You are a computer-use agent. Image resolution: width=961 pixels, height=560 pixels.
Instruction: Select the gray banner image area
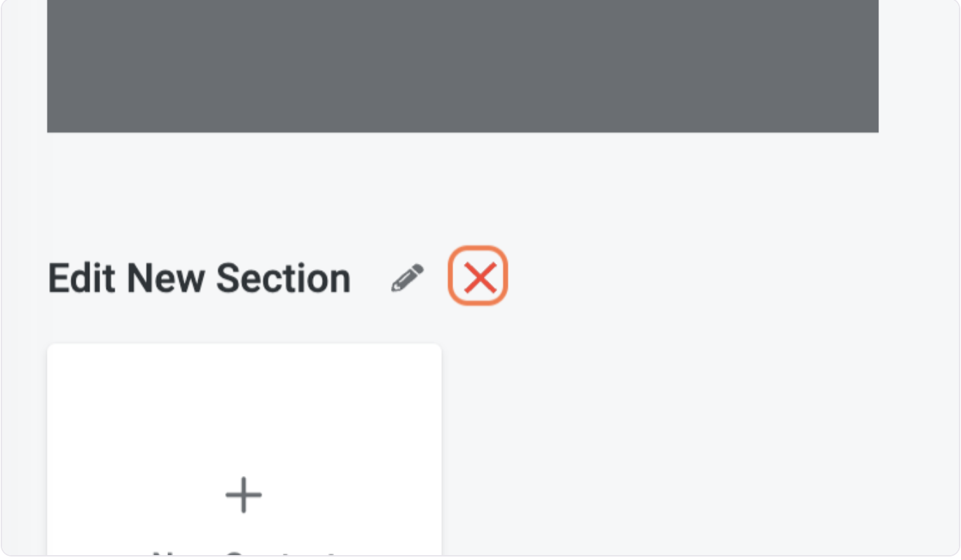[462, 66]
